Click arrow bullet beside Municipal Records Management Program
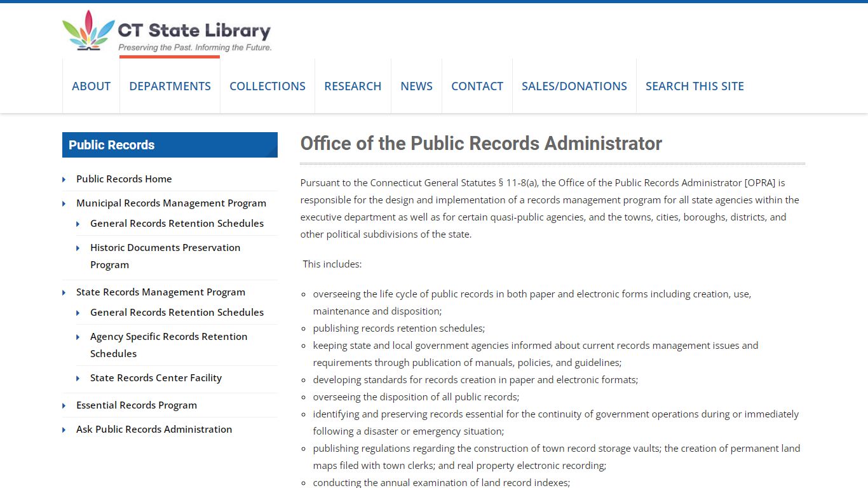Image resolution: width=868 pixels, height=488 pixels. pyautogui.click(x=64, y=204)
